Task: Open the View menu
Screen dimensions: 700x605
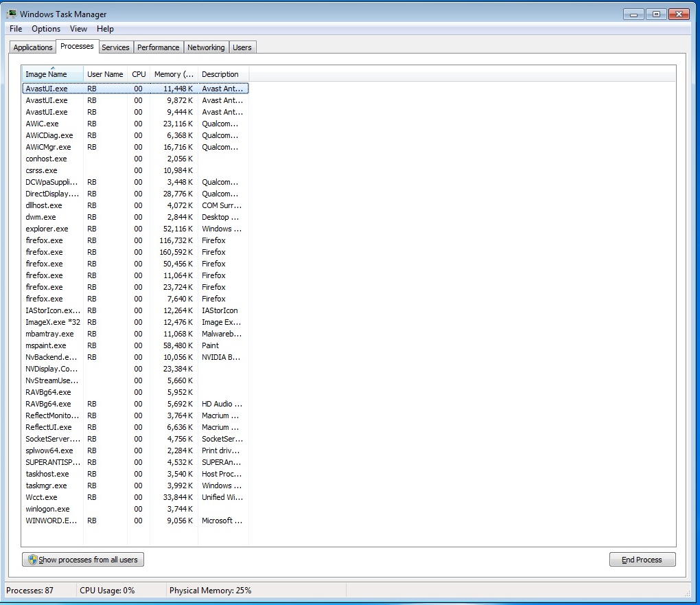Action: [x=78, y=29]
